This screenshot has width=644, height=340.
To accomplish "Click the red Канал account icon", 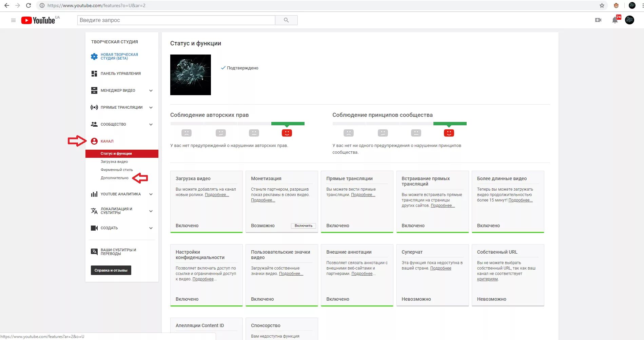I will (x=94, y=141).
